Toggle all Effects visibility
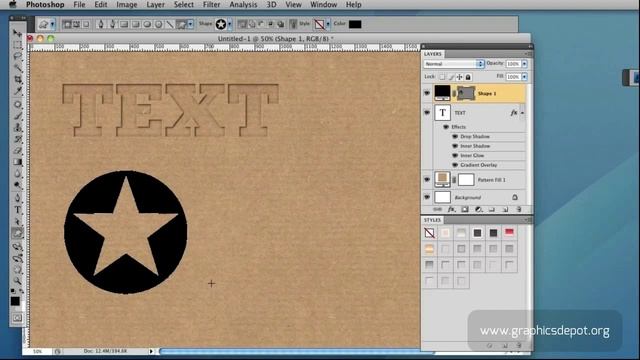This screenshot has width=640, height=360. click(x=446, y=127)
